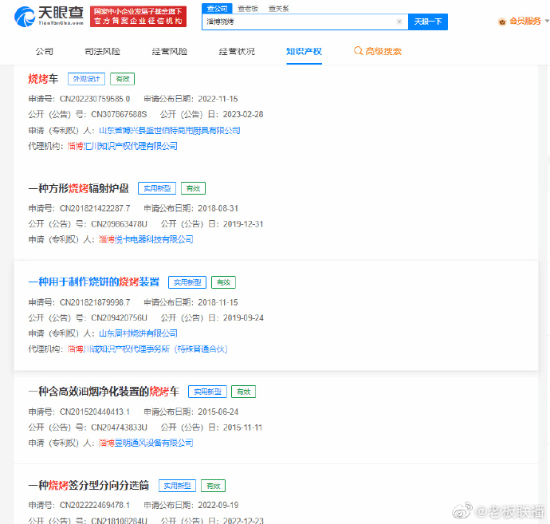Open patent 一种用于制作烧饼的烧烤装置

(x=94, y=282)
